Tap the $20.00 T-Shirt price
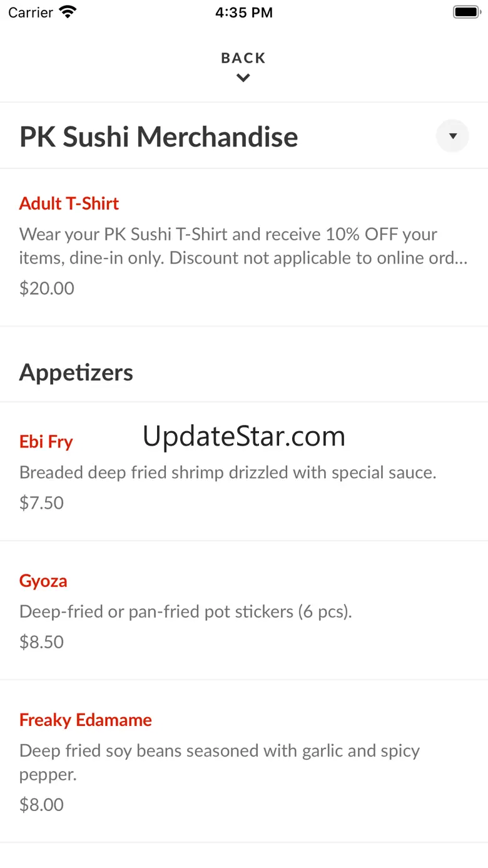Viewport: 488px width, 868px height. (47, 288)
